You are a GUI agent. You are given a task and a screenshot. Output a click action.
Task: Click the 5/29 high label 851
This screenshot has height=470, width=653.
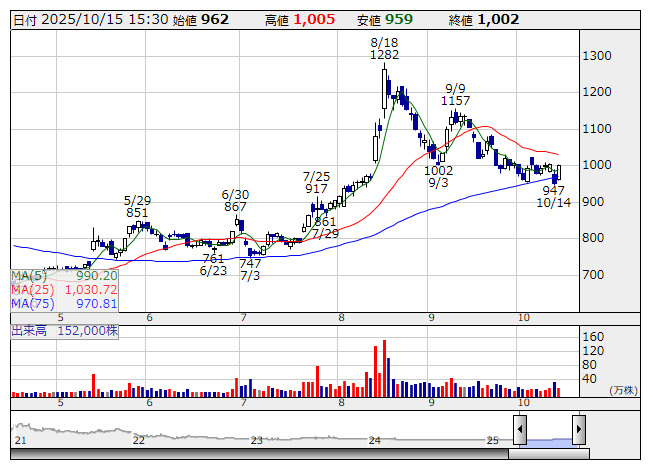(137, 213)
